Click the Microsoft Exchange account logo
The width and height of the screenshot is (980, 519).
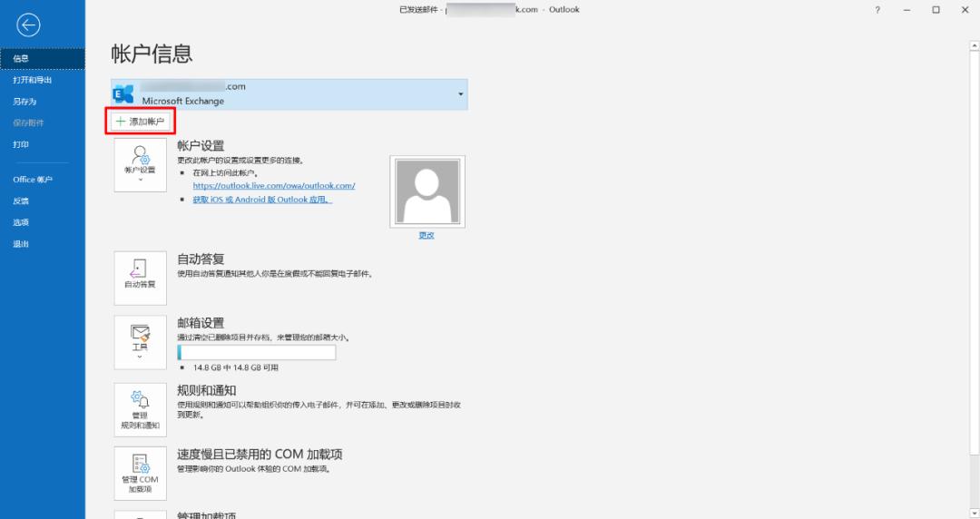(123, 94)
